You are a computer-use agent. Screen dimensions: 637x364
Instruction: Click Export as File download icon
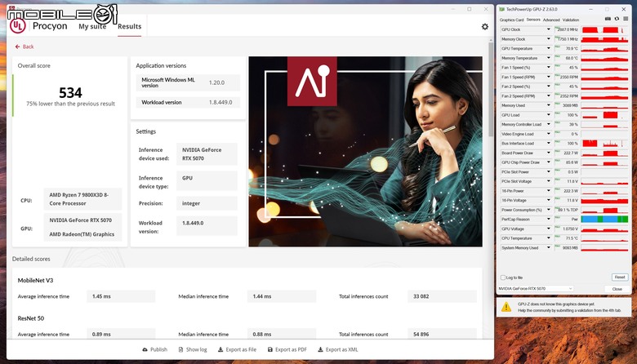(x=220, y=349)
